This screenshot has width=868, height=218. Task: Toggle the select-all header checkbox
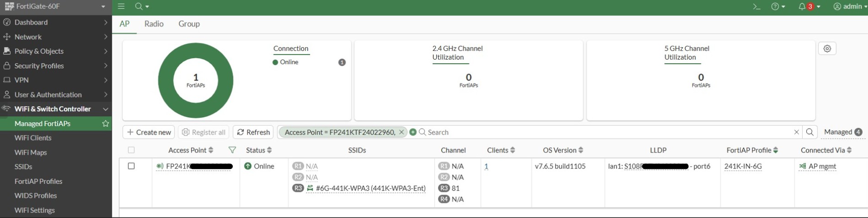(131, 150)
